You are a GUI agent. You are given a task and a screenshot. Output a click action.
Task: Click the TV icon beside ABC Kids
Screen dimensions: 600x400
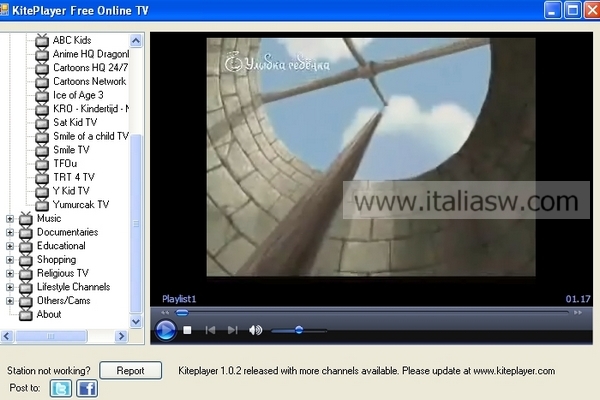click(42, 41)
